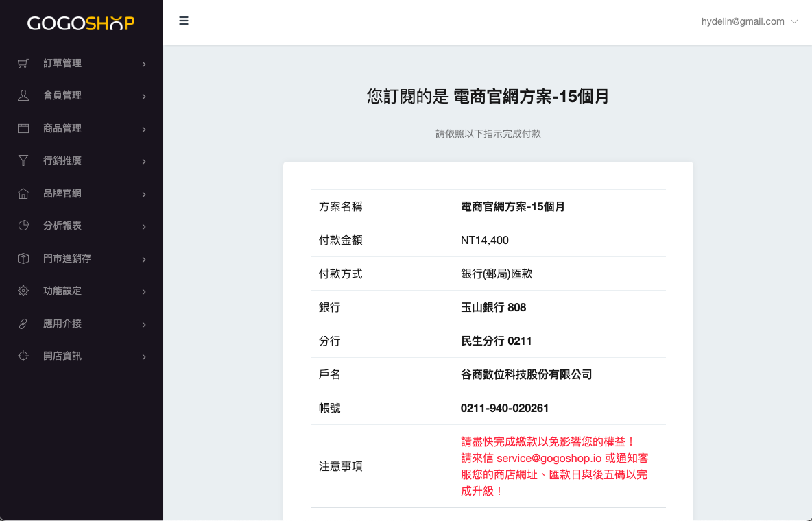Click the 付款方式 row label
812x521 pixels.
point(340,274)
